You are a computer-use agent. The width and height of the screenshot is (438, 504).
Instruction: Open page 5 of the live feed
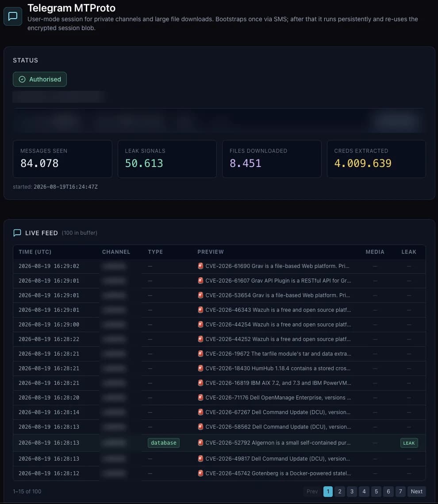(377, 492)
